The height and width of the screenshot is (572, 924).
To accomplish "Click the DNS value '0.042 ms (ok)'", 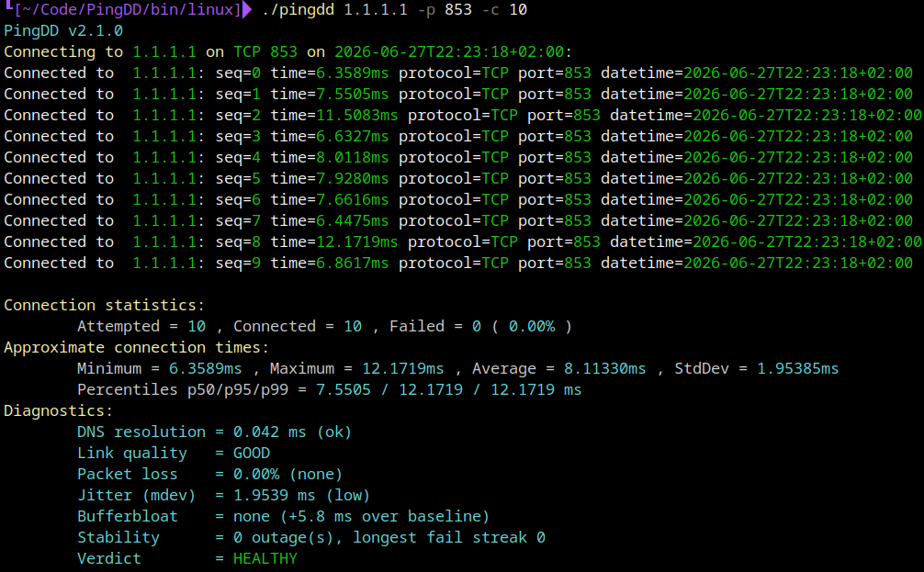I will (x=292, y=432).
